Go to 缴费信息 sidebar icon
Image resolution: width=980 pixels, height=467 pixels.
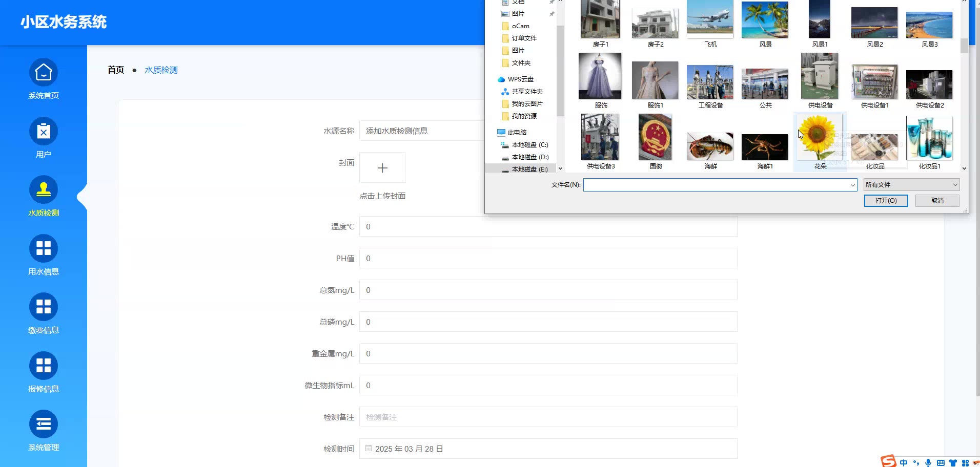point(44,307)
